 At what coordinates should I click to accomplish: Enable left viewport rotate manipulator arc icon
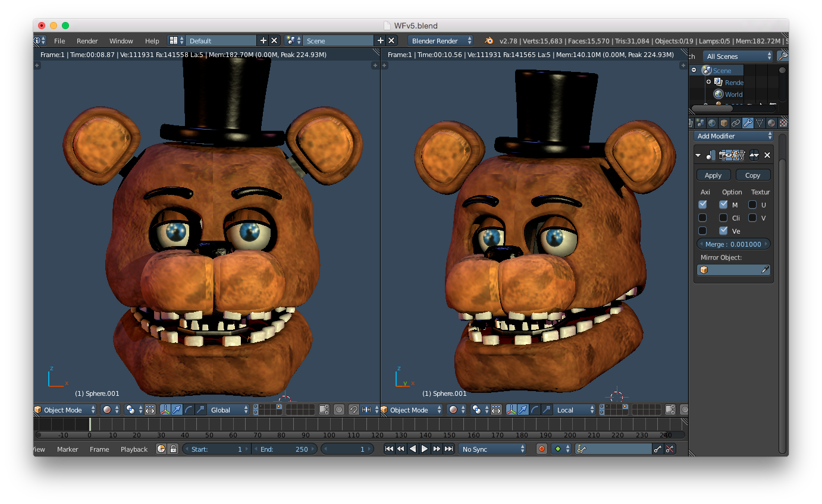coord(189,409)
